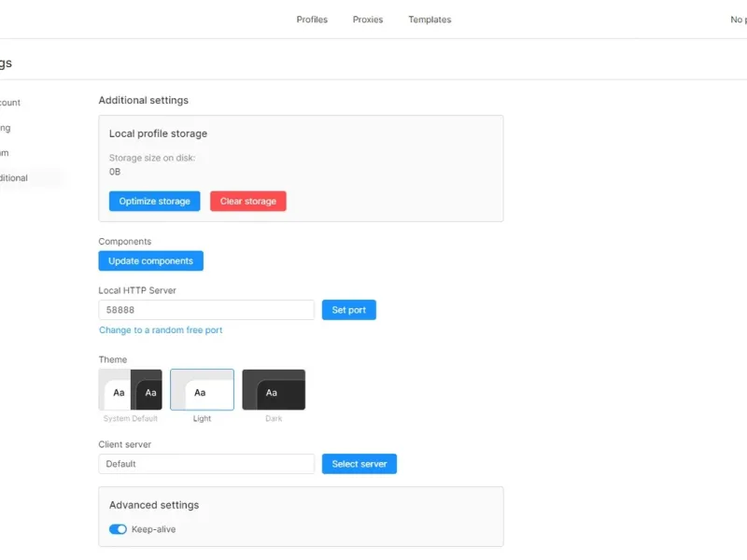747x560 pixels.
Task: Click Change to a random free port link
Action: (x=161, y=330)
